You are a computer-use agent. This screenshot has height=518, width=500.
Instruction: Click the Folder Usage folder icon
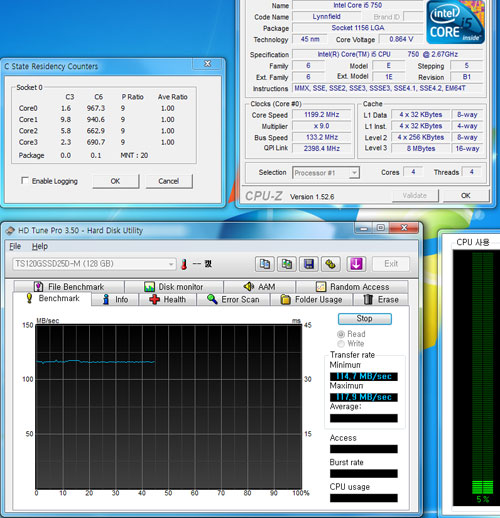285,299
